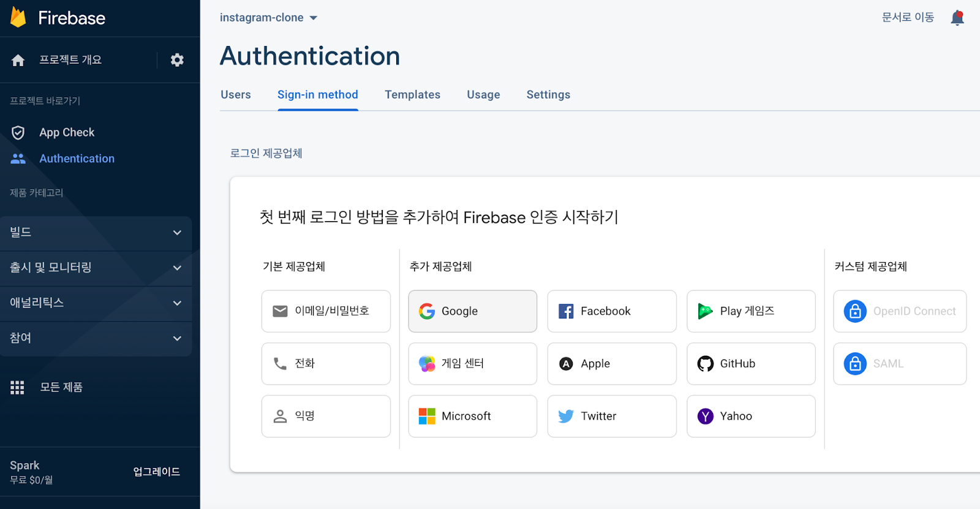Click the Google G logo

point(427,311)
